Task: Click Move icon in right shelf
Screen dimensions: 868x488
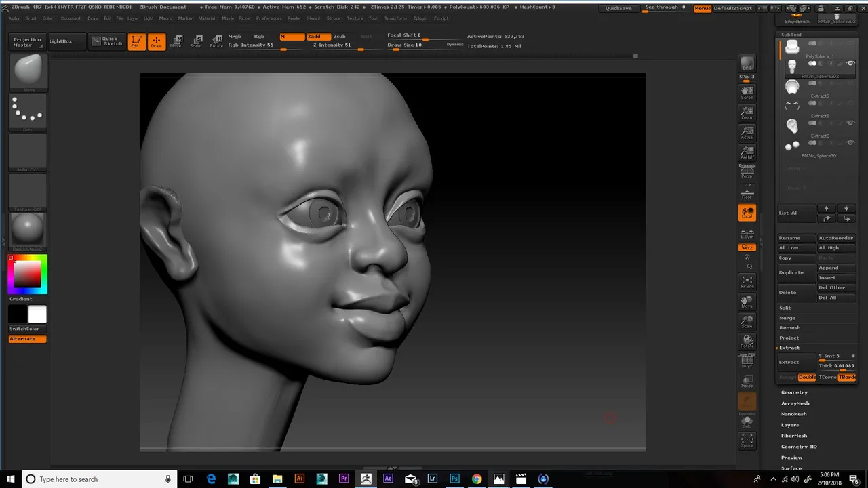Action: [747, 302]
